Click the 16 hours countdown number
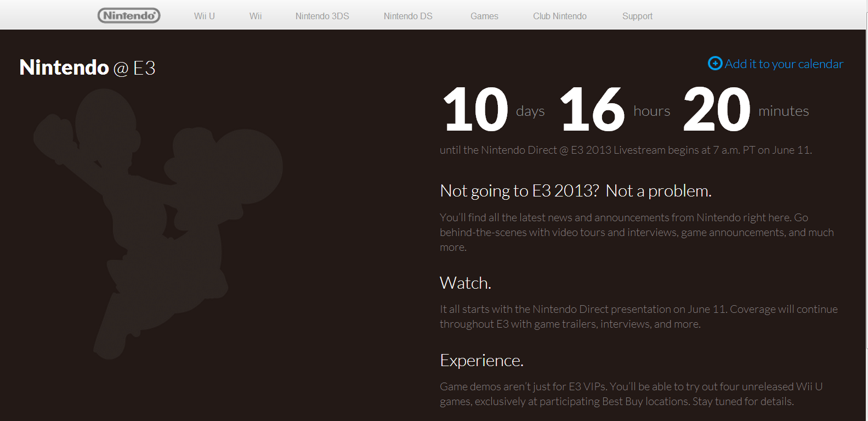Image resolution: width=868 pixels, height=421 pixels. (592, 110)
